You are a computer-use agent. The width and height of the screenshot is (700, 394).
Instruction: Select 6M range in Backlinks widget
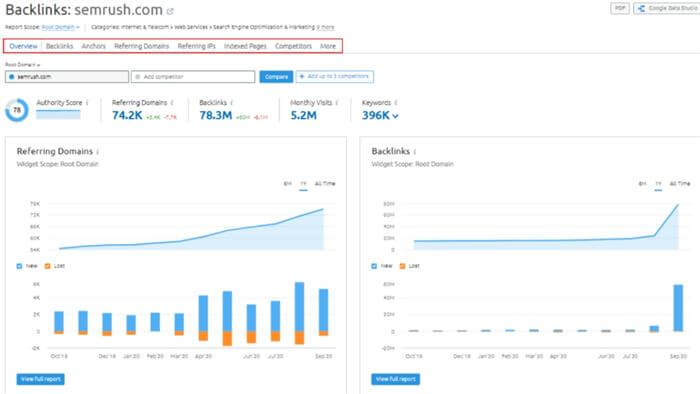642,184
